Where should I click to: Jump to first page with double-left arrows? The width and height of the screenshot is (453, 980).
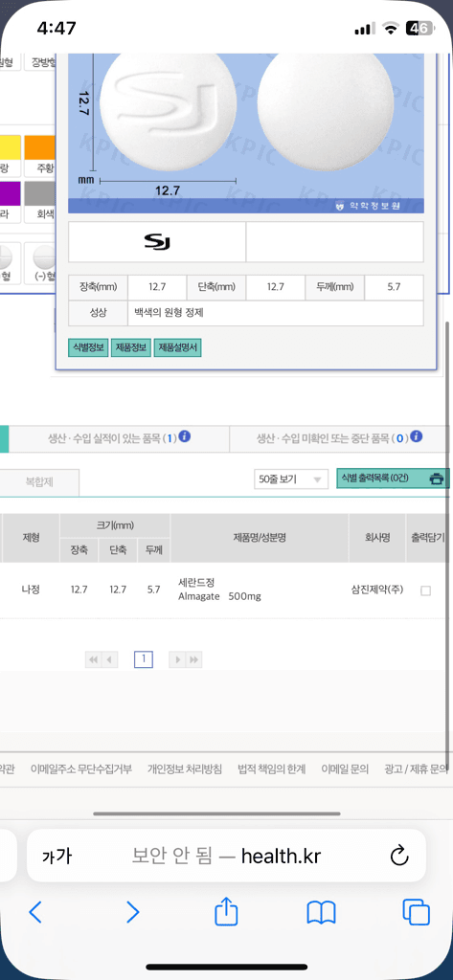pos(93,659)
